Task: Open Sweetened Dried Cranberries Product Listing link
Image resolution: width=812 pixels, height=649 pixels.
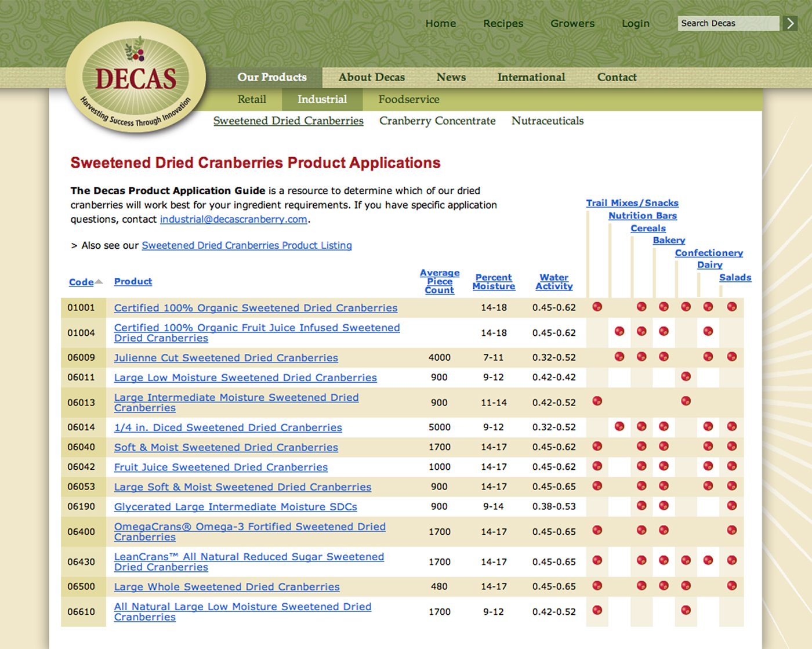Action: click(x=247, y=245)
